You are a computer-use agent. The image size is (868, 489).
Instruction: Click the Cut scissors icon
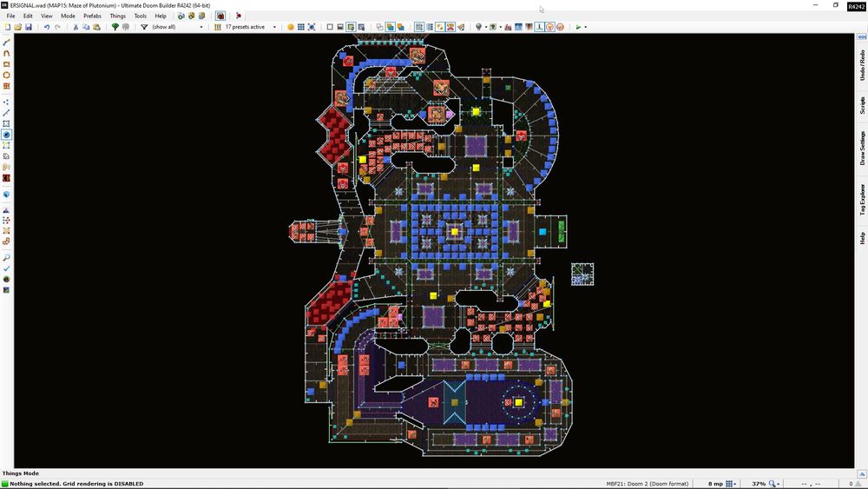click(x=76, y=27)
